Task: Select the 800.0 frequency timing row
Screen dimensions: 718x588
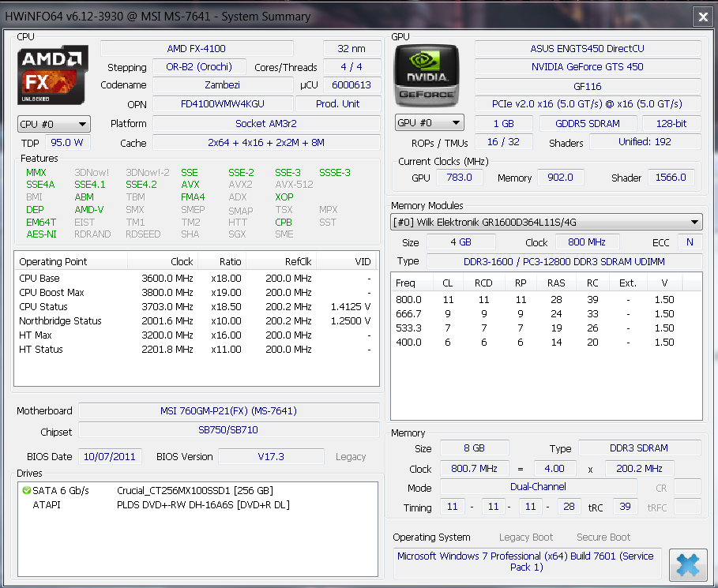Action: [x=546, y=300]
